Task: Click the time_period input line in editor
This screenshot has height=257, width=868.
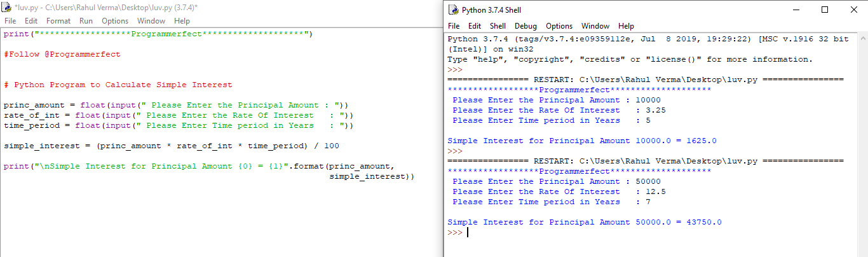Action: [x=179, y=126]
